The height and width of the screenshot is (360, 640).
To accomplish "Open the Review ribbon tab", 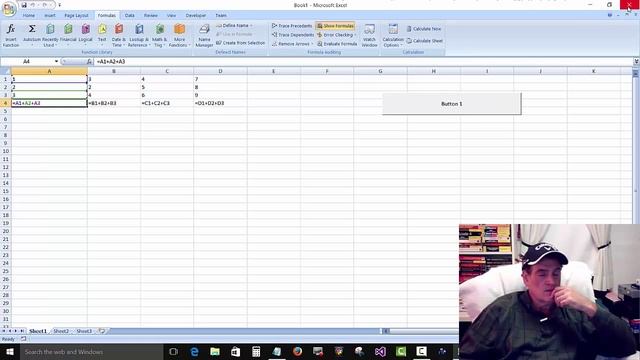I will [151, 16].
